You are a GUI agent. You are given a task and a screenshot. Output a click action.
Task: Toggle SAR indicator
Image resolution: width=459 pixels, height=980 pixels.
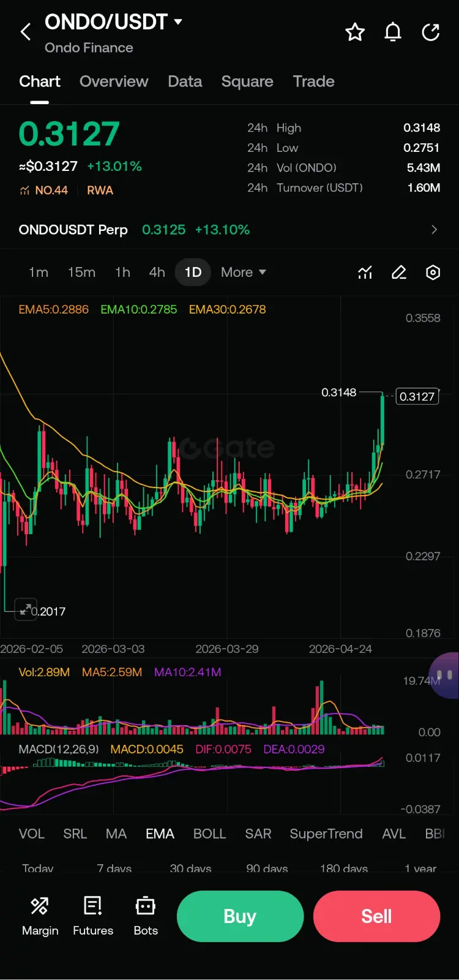(x=258, y=834)
